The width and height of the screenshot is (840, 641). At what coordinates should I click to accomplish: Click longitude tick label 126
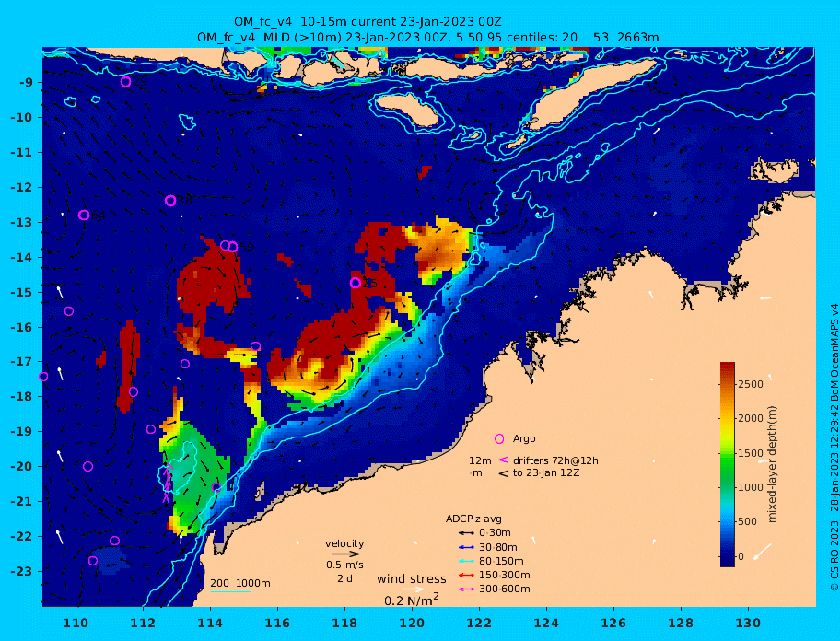pos(613,623)
